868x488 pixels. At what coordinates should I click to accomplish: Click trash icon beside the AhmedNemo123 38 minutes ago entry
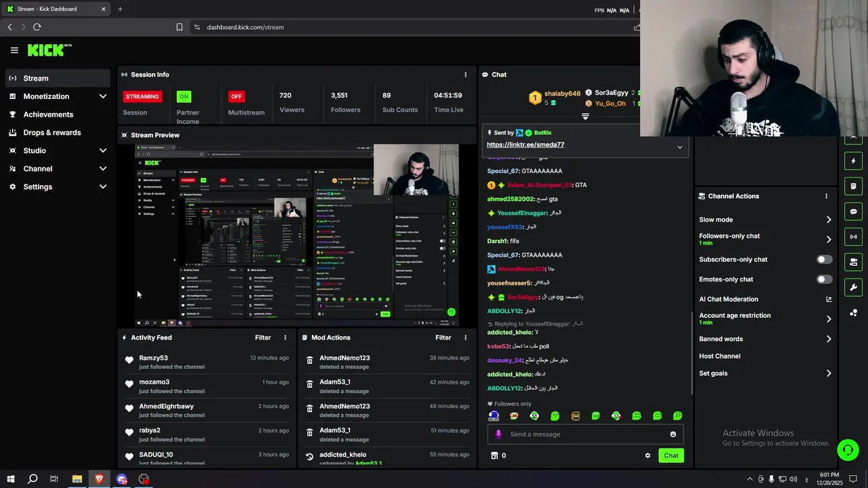pos(310,361)
